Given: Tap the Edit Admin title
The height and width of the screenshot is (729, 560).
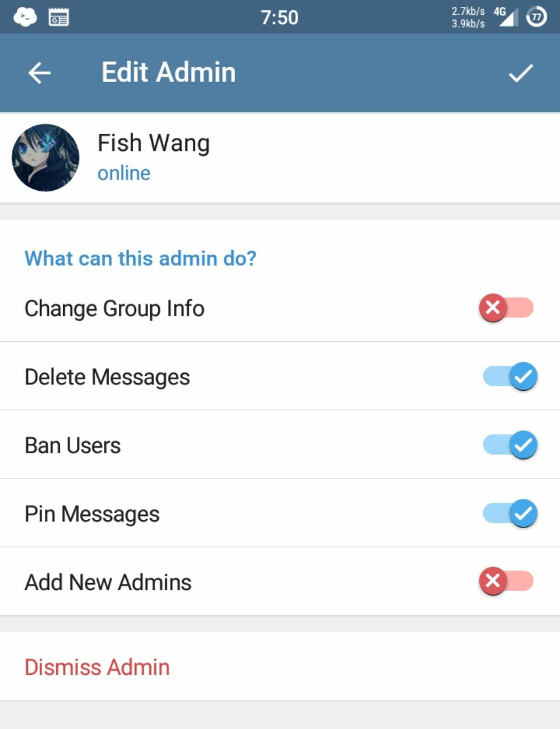Looking at the screenshot, I should coord(168,72).
